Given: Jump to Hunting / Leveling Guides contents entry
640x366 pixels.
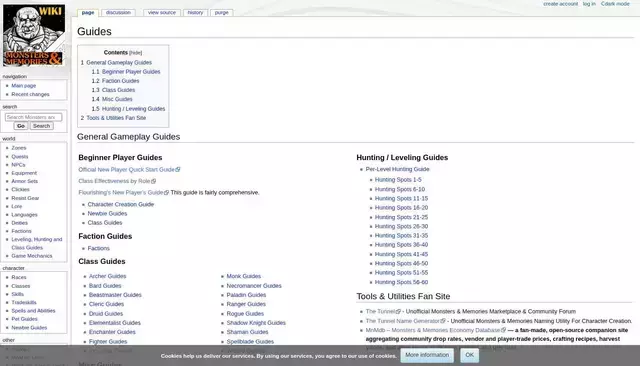Looking at the screenshot, I should pos(133,109).
